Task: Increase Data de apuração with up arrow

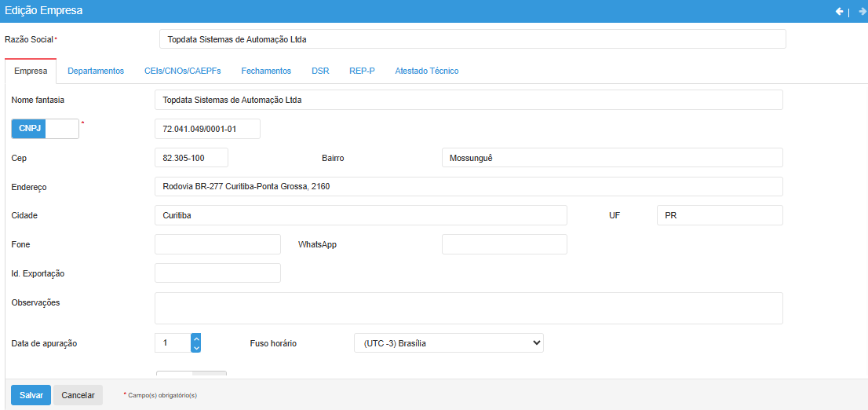Action: (x=196, y=339)
